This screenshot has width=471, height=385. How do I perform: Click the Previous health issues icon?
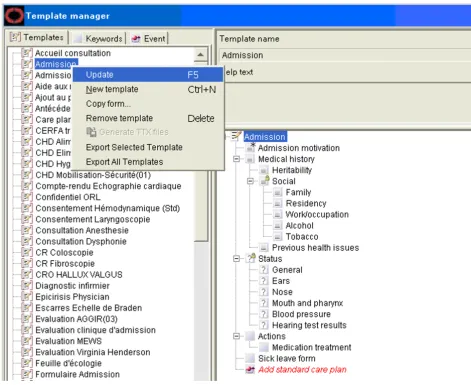pos(264,248)
